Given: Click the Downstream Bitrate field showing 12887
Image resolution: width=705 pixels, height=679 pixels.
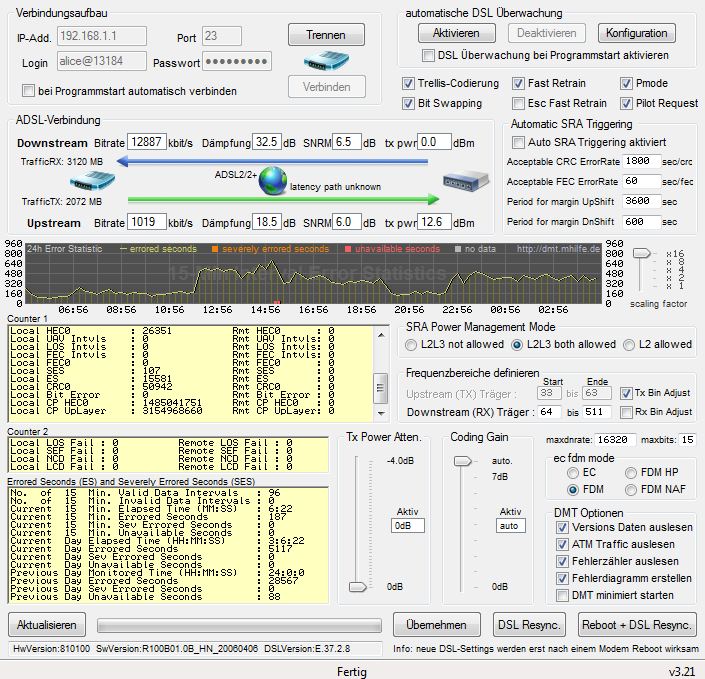Looking at the screenshot, I should [147, 142].
